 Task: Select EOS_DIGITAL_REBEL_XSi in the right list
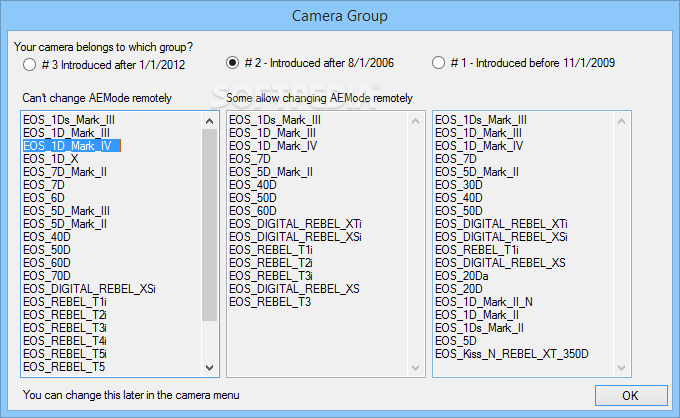501,237
